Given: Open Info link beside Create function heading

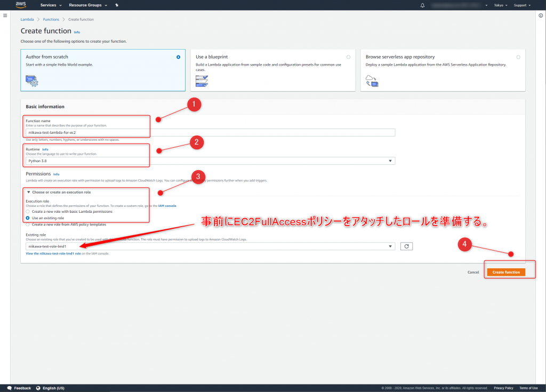Looking at the screenshot, I should tap(77, 33).
